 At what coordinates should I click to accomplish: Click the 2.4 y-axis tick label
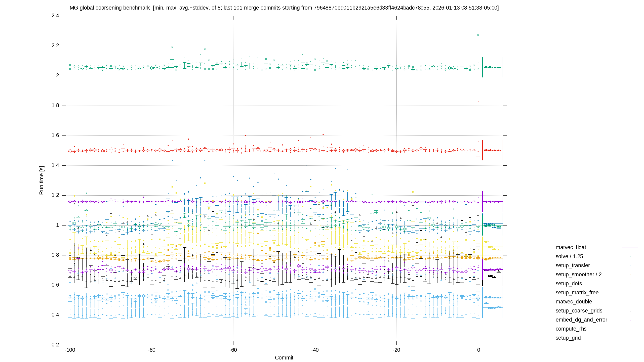(55, 16)
